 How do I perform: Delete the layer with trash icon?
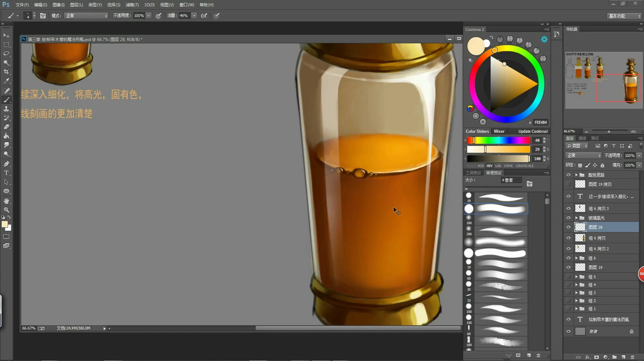[x=632, y=357]
